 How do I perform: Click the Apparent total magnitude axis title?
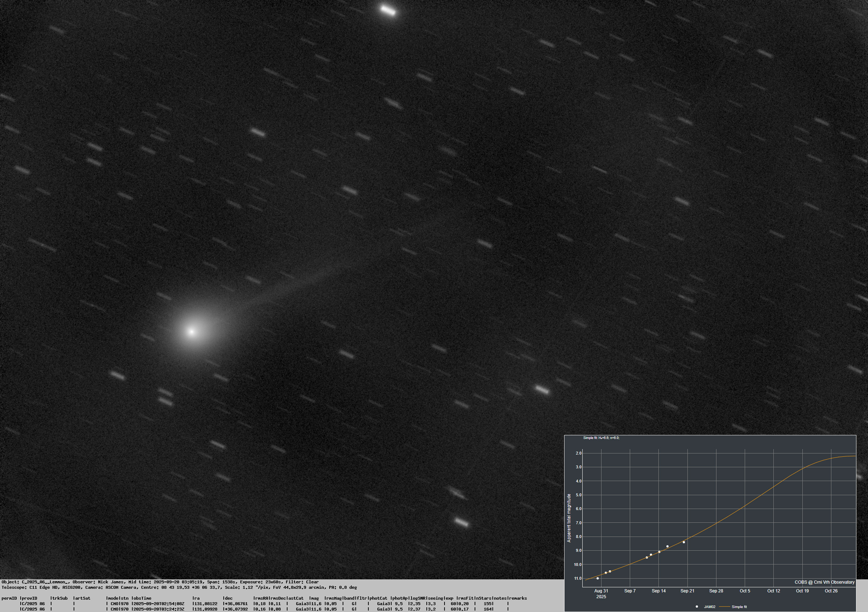[x=569, y=518]
